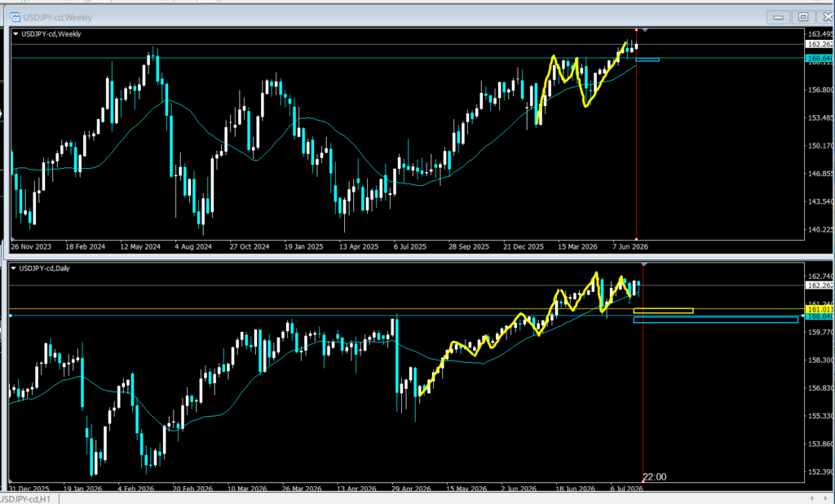Click the 12 May 2024 date on the Weekly axis
This screenshot has width=835, height=504.
click(x=140, y=246)
